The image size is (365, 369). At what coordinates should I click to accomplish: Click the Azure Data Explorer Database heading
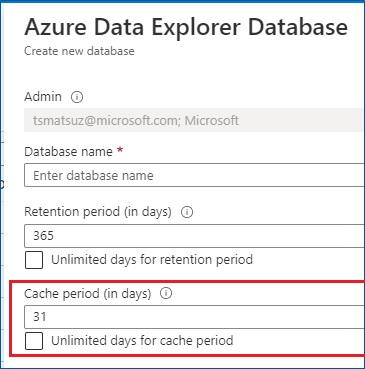tap(186, 28)
